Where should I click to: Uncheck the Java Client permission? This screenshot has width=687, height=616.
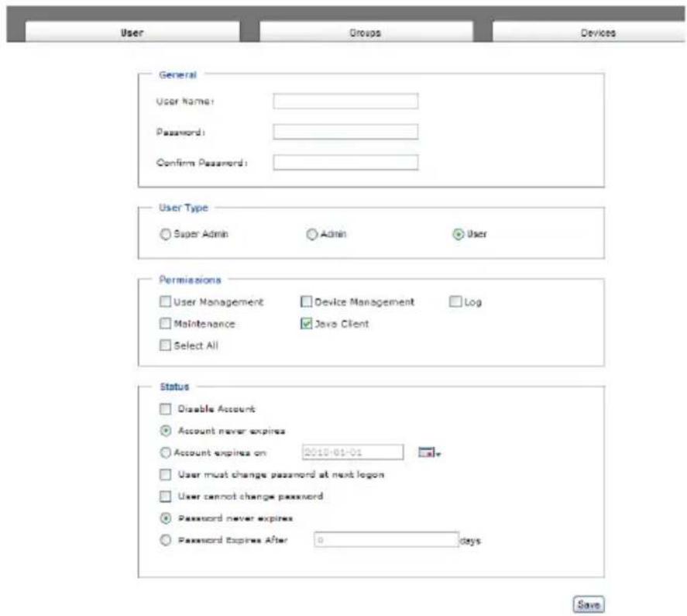click(x=306, y=324)
